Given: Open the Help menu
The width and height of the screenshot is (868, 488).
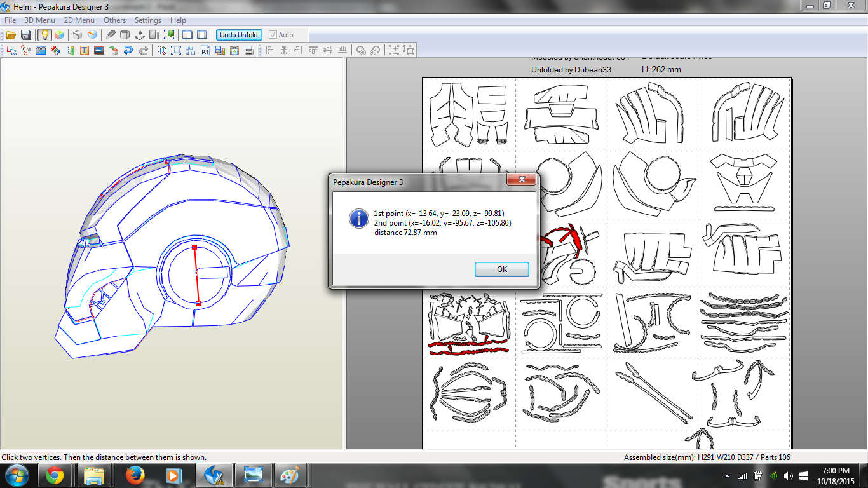Looking at the screenshot, I should click(179, 20).
